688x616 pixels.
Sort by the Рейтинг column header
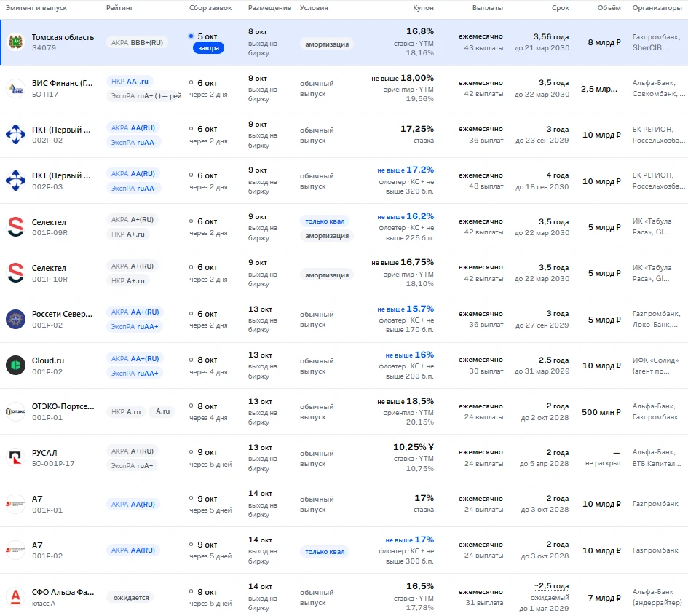[119, 8]
